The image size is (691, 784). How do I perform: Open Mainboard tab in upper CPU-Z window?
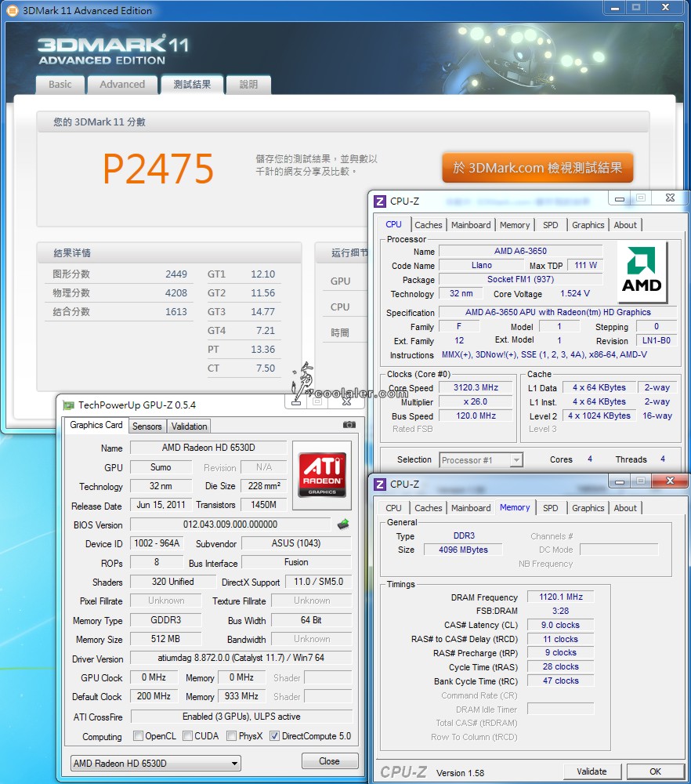(x=471, y=225)
